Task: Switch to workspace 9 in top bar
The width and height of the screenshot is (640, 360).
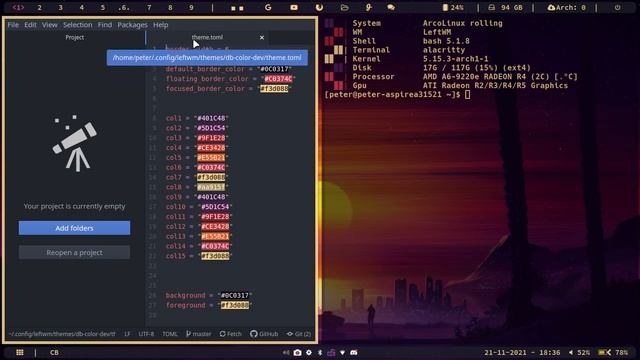Action: [x=191, y=7]
